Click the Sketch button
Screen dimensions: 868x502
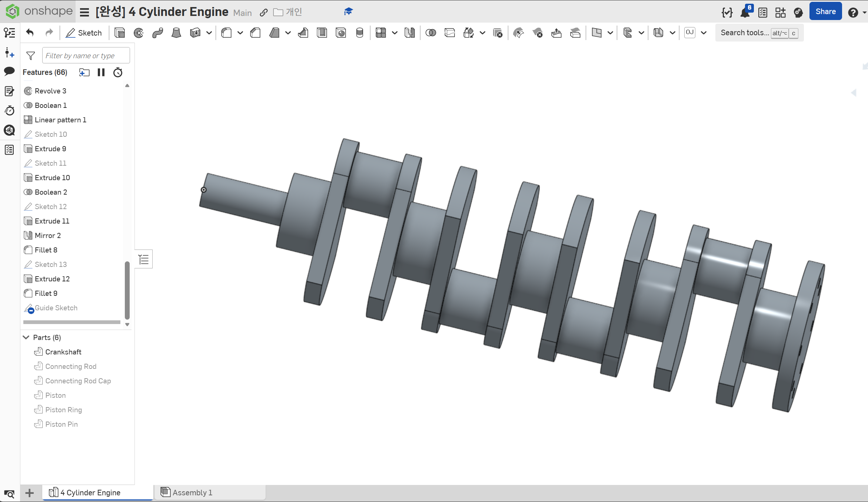[84, 33]
